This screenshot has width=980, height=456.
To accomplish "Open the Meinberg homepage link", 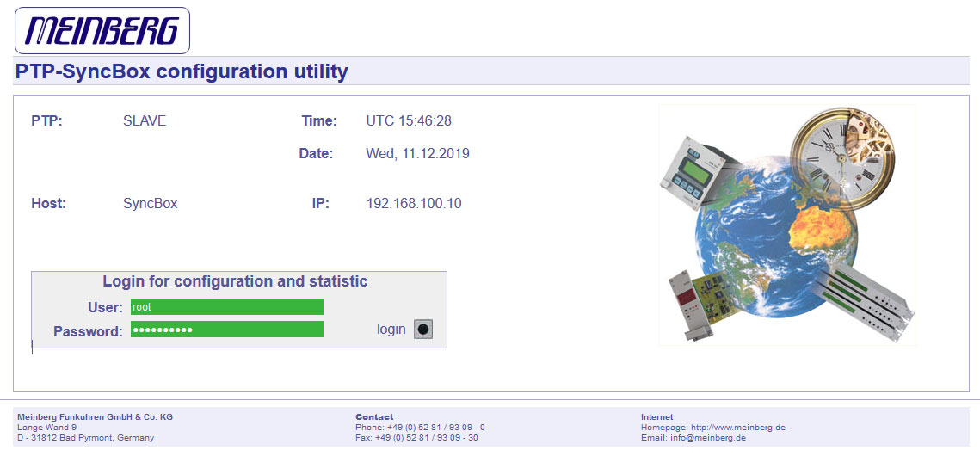I will (738, 428).
